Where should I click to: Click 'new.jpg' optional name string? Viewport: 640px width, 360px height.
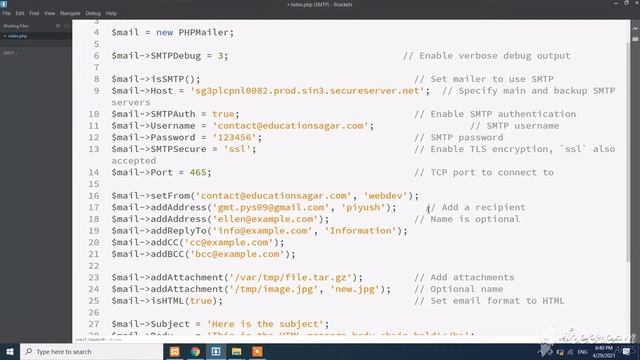point(355,289)
